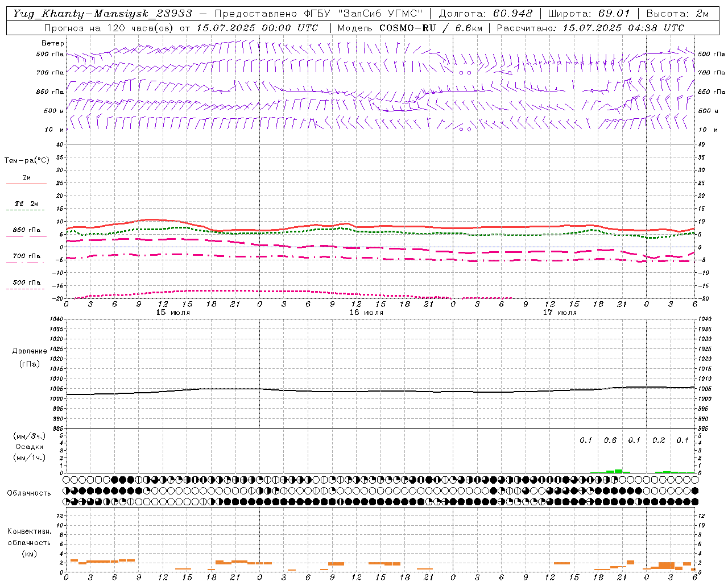Click the 850 гПа temperature legend label
728x582 pixels.
[27, 230]
